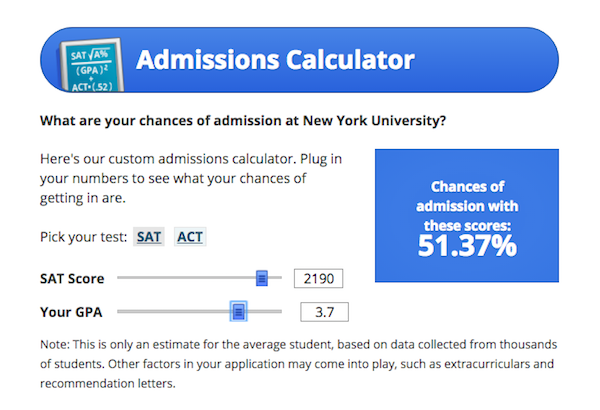Viewport: 600px width, 410px height.
Task: Click the SAT Score label
Action: click(72, 279)
